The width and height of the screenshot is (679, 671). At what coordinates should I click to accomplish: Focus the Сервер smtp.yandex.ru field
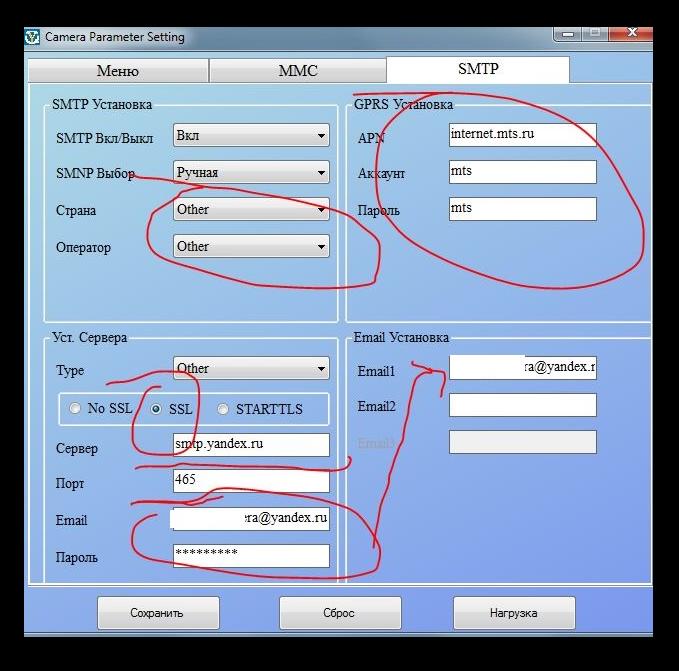click(x=250, y=445)
